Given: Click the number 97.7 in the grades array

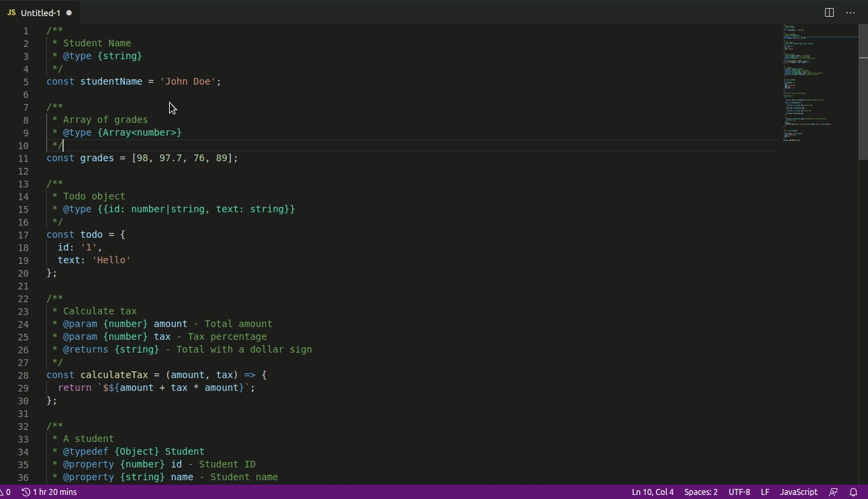Looking at the screenshot, I should click(x=171, y=158).
